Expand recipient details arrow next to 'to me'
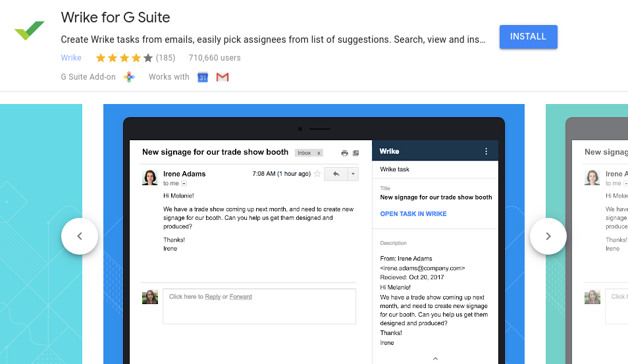This screenshot has width=628, height=364. click(184, 184)
